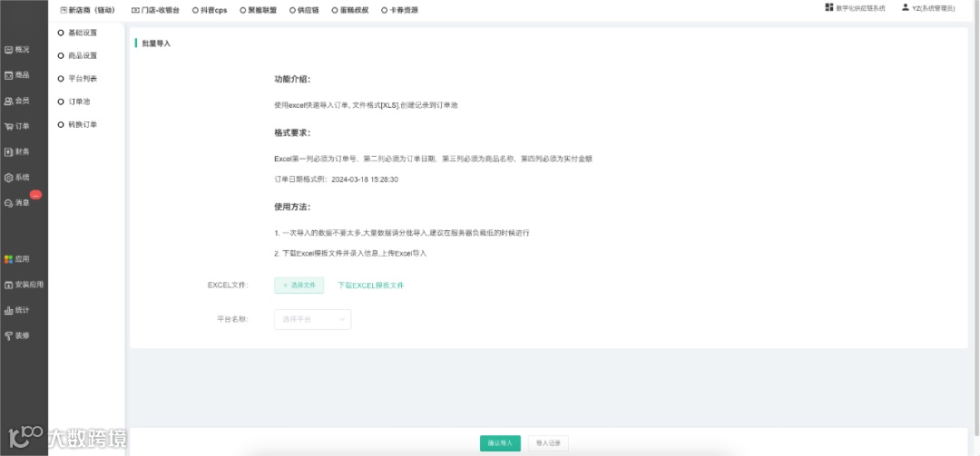980x456 pixels.
Task: Open the 选择平台 platform dropdown
Action: pyautogui.click(x=312, y=319)
